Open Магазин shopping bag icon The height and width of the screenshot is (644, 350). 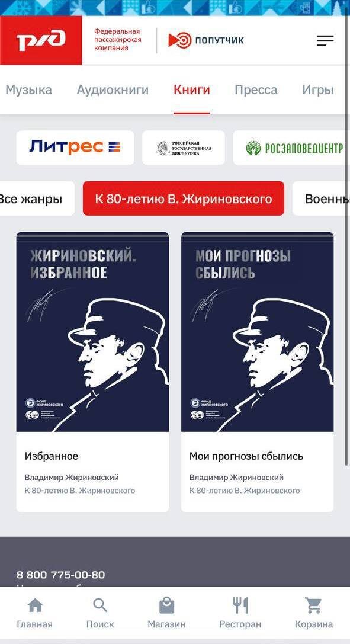pos(166,605)
